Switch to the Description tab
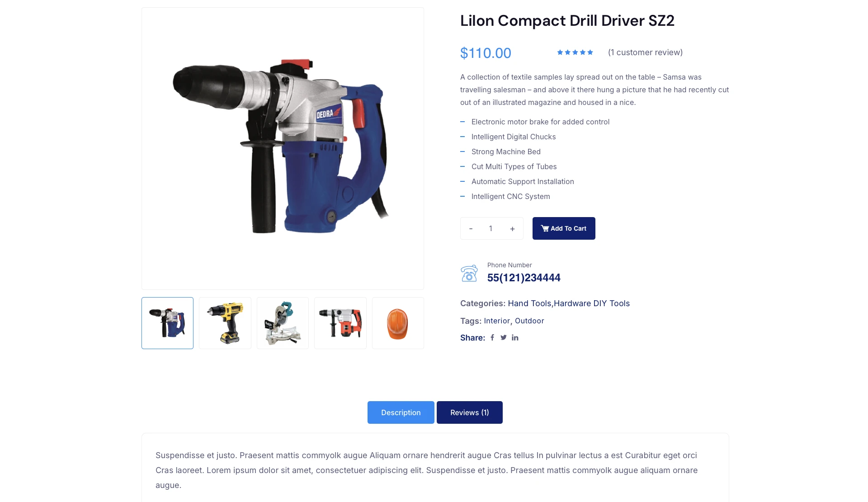This screenshot has height=502, width=868. [x=401, y=412]
